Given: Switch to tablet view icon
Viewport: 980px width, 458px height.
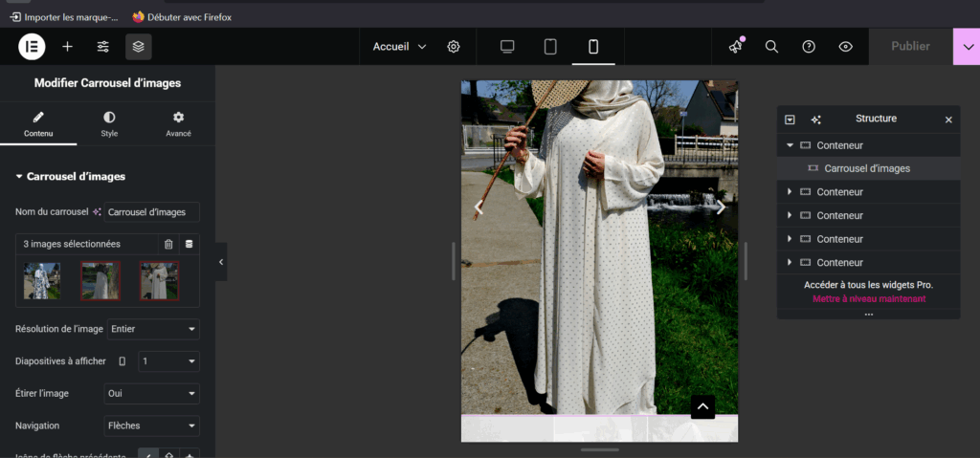Looking at the screenshot, I should click(x=550, y=46).
